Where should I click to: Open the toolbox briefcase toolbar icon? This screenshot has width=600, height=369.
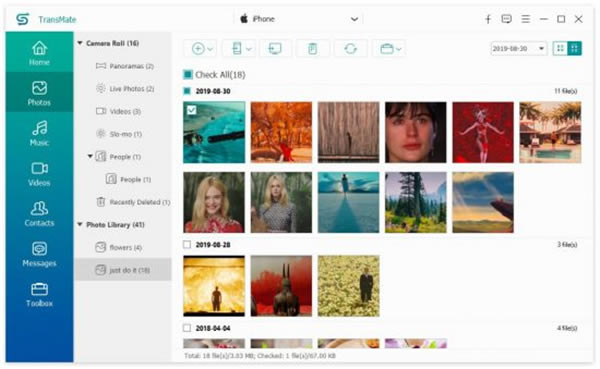click(x=389, y=49)
